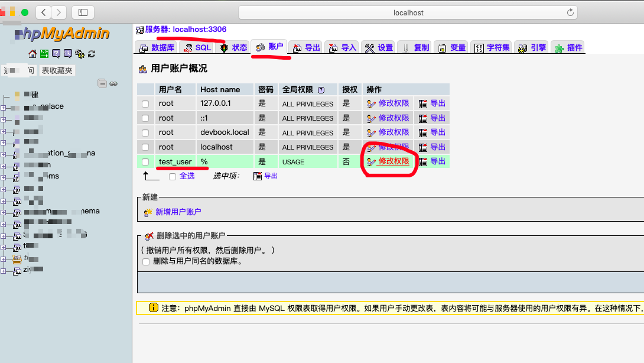The image size is (644, 363).
Task: Click 修改权限 link for root 127.0.0.1
Action: 394,103
